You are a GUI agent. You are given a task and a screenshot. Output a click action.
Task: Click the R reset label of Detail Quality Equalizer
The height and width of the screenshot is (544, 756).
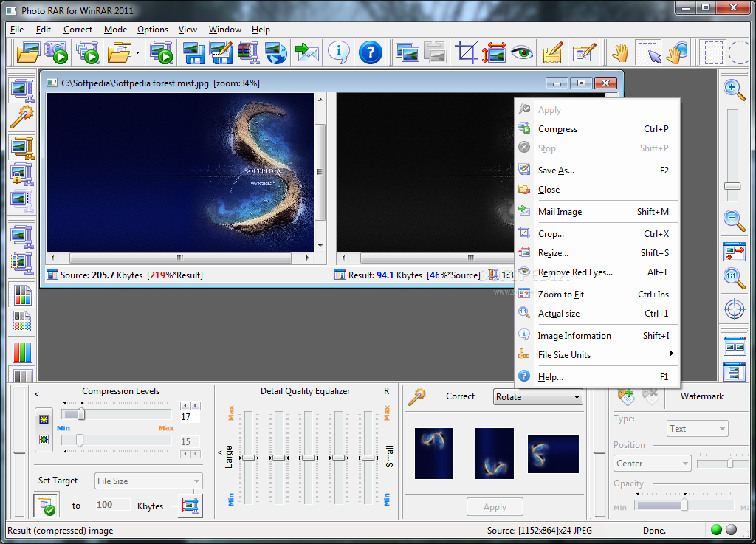(x=386, y=390)
